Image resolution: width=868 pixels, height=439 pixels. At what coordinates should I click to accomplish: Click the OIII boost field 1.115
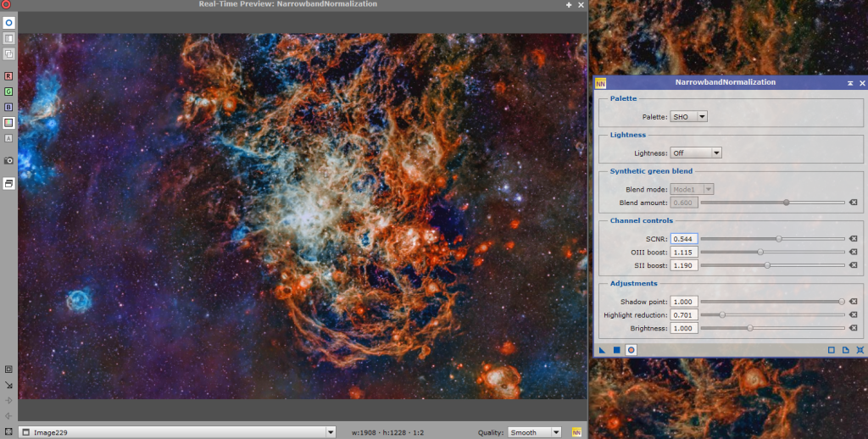click(684, 253)
